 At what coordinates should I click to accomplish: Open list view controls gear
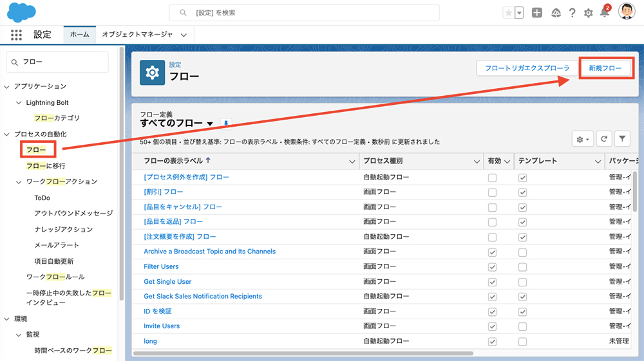582,139
